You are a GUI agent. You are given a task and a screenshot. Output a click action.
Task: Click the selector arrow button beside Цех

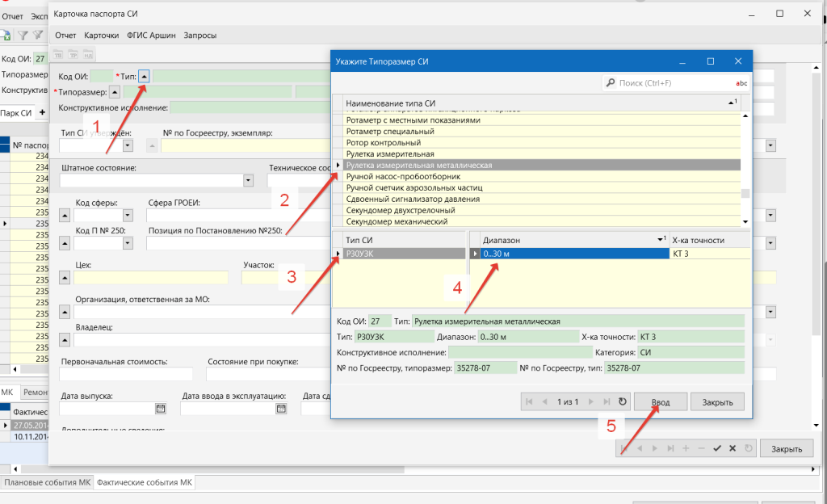[x=65, y=277]
